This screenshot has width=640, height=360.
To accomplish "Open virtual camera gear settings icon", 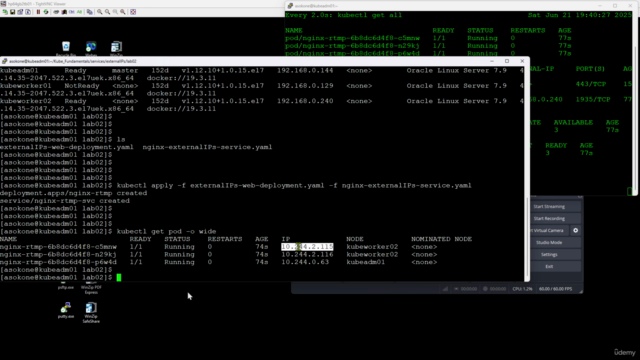I will click(576, 230).
